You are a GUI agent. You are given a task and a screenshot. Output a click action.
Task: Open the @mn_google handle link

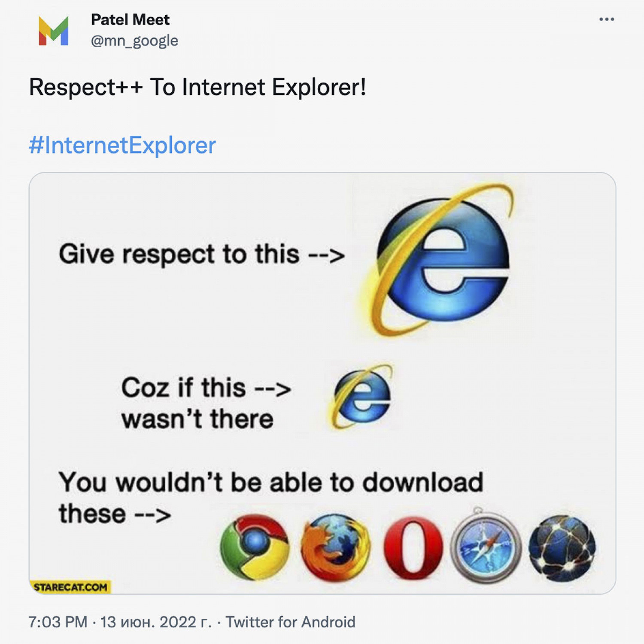tap(134, 41)
